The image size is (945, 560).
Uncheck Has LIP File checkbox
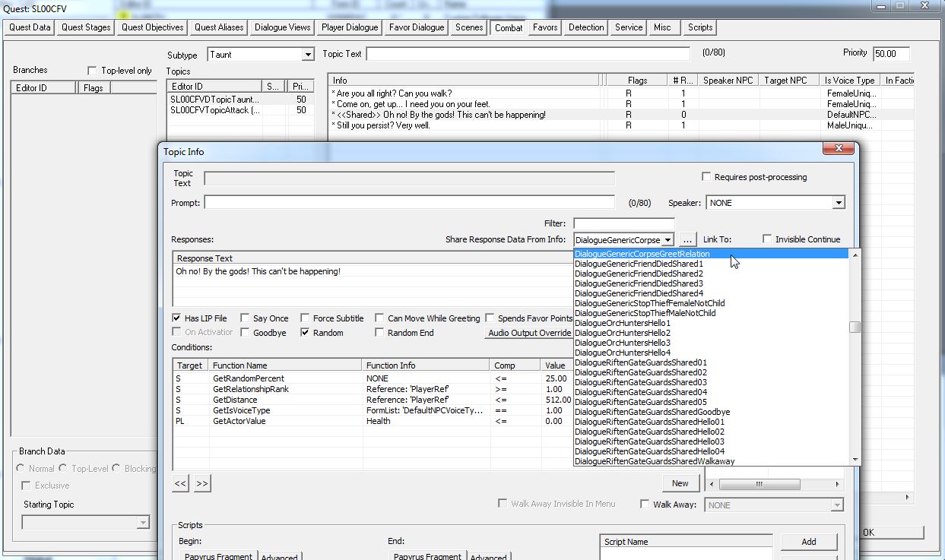177,318
